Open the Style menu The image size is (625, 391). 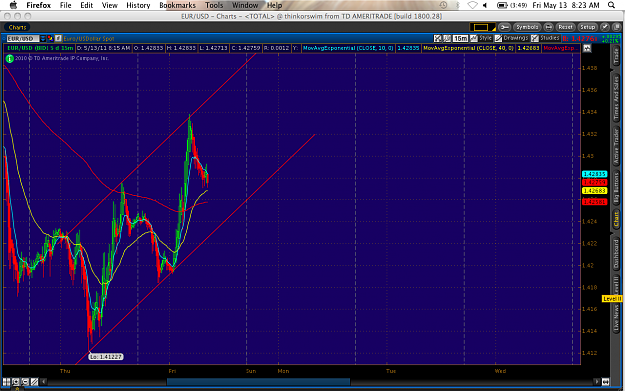pyautogui.click(x=481, y=38)
